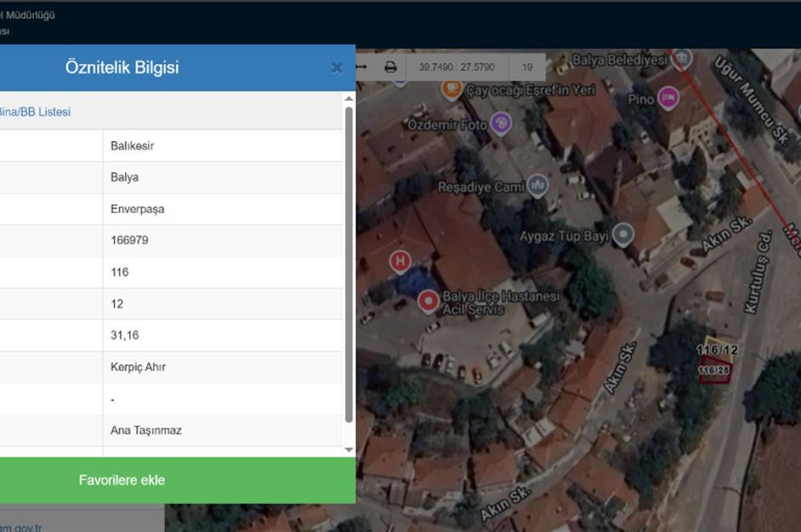The height and width of the screenshot is (532, 801).
Task: Click the Çay ocağı Eşref'in Yeri marker
Action: click(x=452, y=89)
